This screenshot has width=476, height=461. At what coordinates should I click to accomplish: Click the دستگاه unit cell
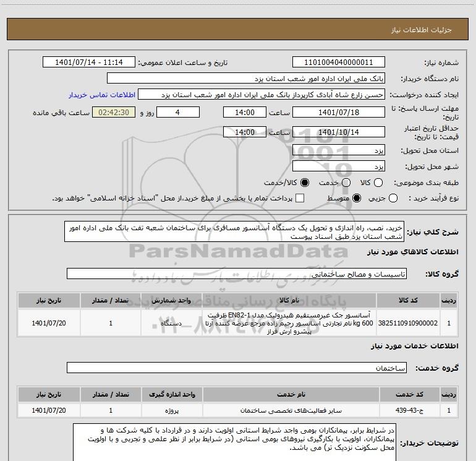(x=171, y=323)
